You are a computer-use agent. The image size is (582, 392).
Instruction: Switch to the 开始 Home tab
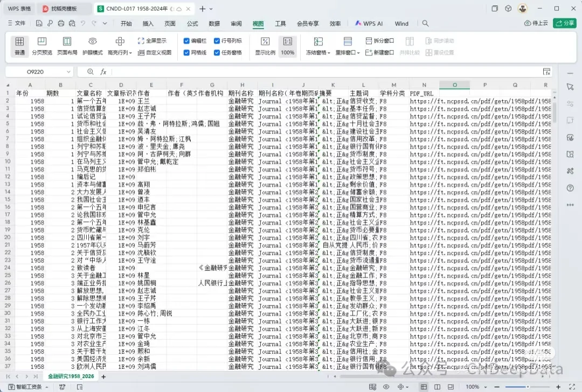126,23
